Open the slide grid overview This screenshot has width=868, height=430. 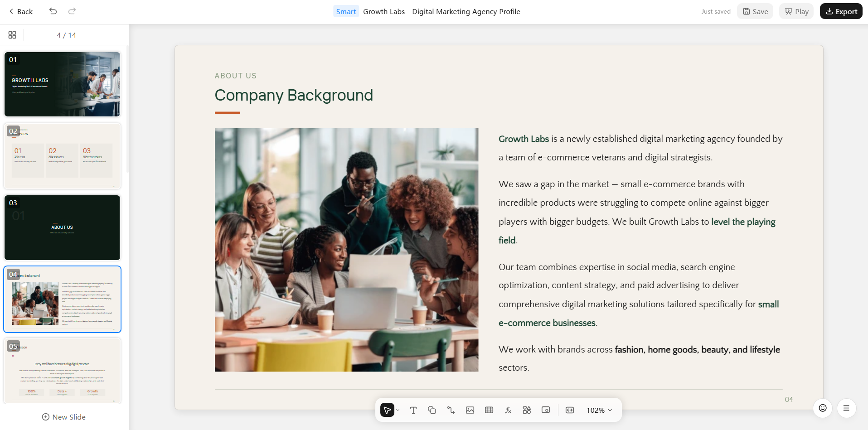[x=12, y=35]
